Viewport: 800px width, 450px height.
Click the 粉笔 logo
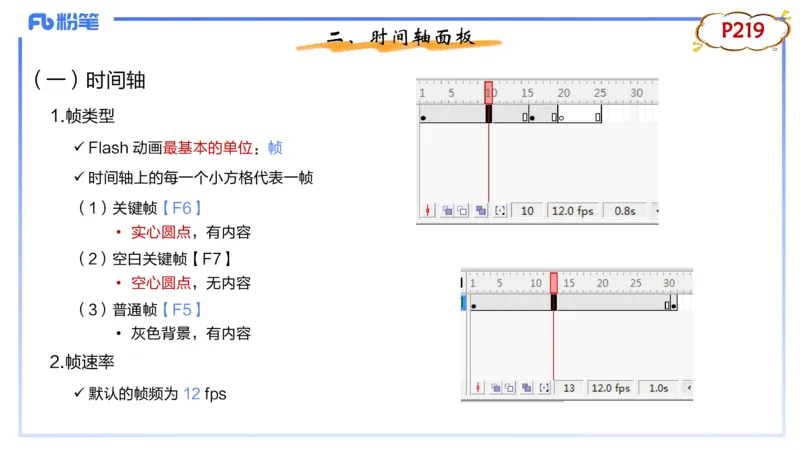(64, 22)
